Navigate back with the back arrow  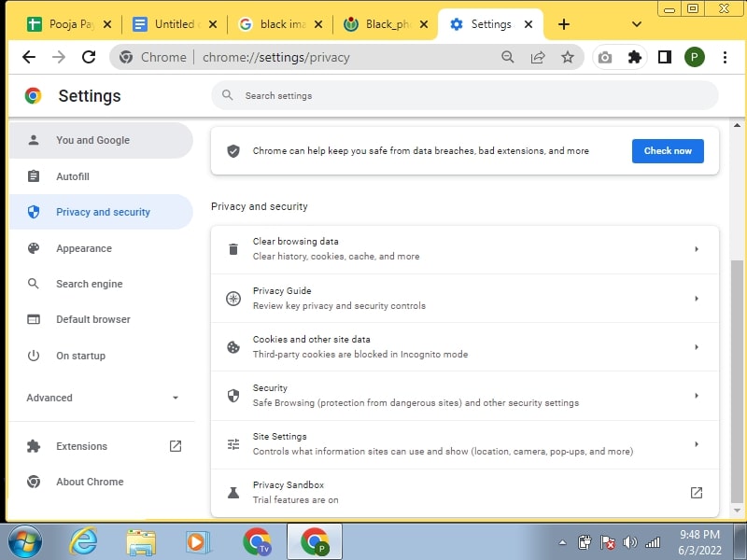pyautogui.click(x=30, y=57)
